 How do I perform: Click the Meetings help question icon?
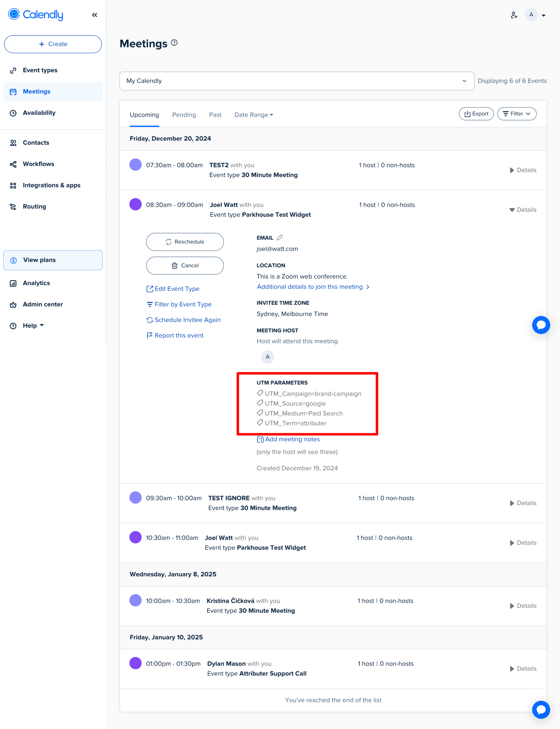click(174, 43)
